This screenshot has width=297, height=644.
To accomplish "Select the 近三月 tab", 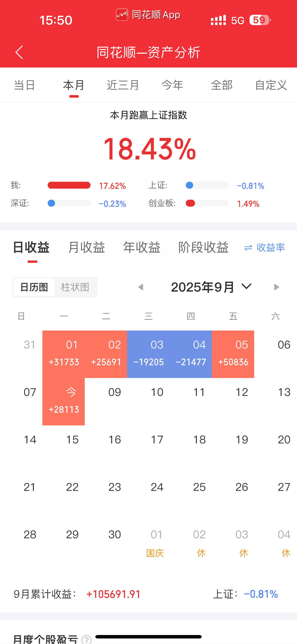I will [123, 85].
